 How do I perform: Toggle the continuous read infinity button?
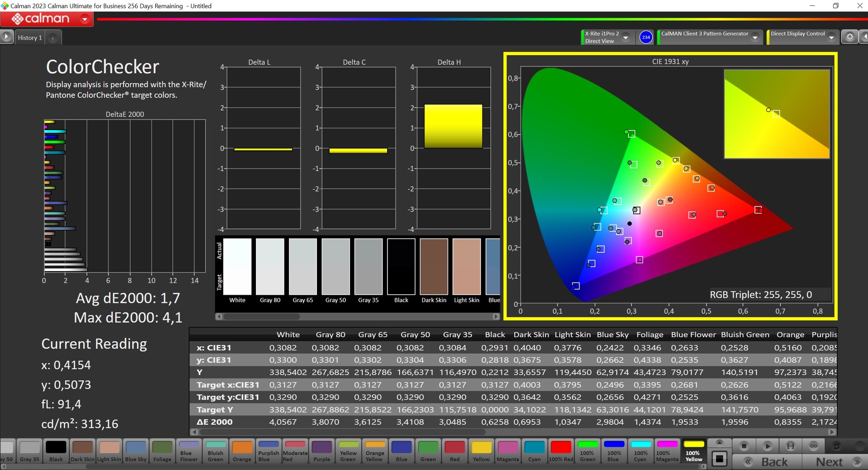pos(813,446)
